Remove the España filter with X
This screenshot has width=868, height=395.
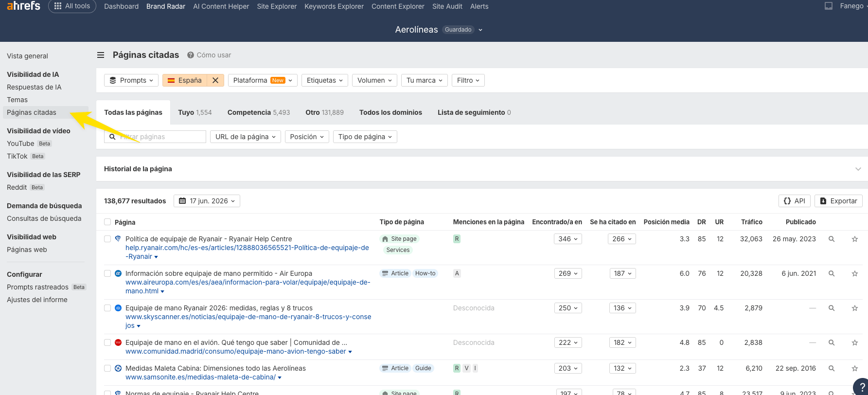[x=215, y=80]
